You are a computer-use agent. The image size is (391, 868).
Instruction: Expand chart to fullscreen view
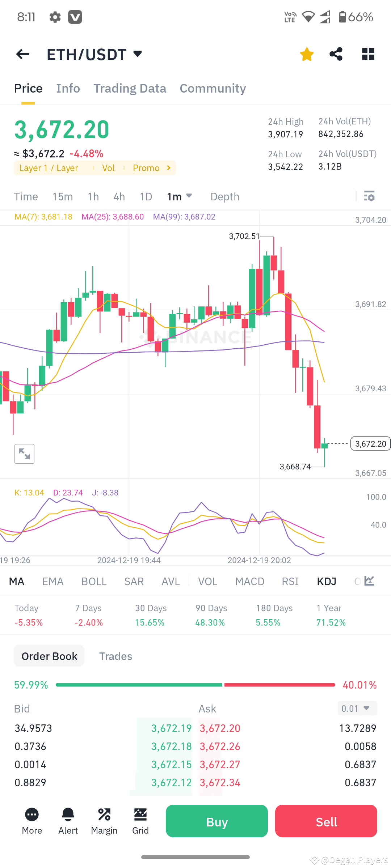click(24, 454)
